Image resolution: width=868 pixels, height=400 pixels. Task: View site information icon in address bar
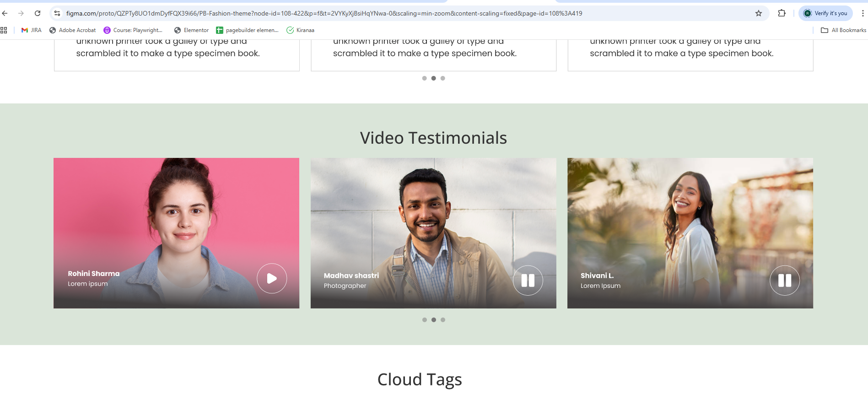pyautogui.click(x=57, y=13)
